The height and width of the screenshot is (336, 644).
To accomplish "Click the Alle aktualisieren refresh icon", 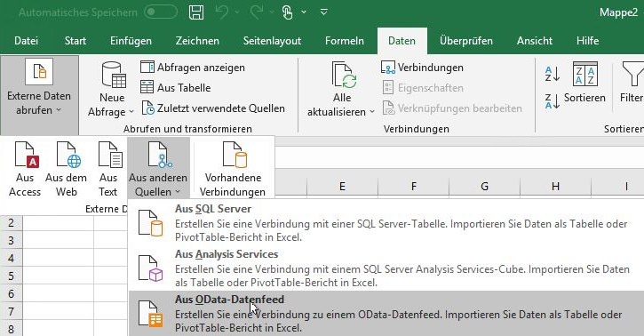I will (x=344, y=76).
